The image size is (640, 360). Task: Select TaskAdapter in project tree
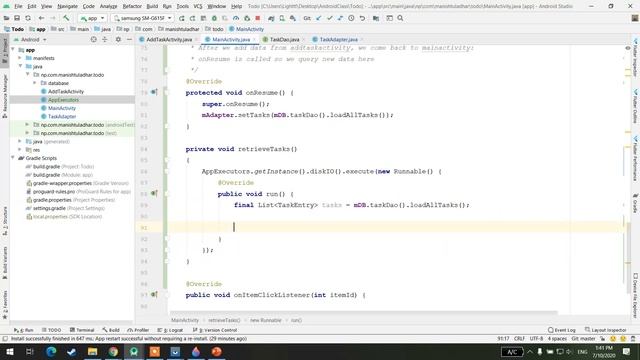pos(62,116)
